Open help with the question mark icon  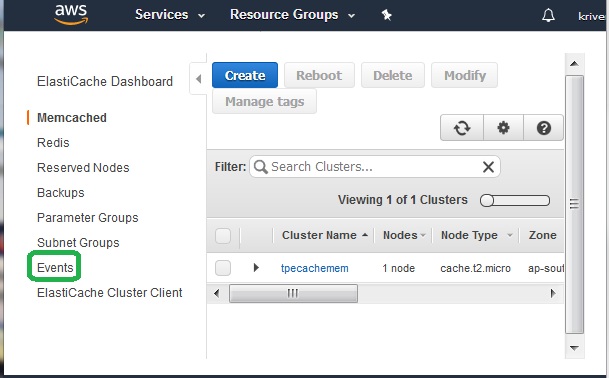(x=543, y=128)
